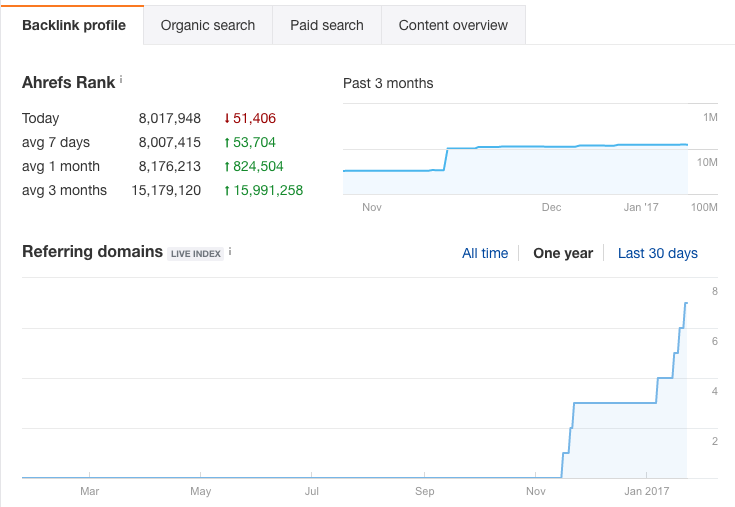735x507 pixels.
Task: Select the One year range
Action: (563, 253)
